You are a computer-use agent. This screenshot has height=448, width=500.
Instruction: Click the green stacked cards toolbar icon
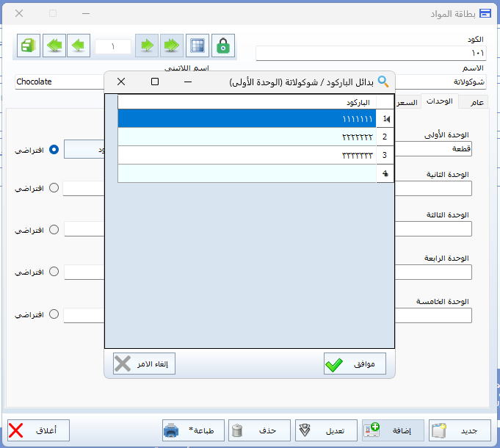[x=29, y=46]
